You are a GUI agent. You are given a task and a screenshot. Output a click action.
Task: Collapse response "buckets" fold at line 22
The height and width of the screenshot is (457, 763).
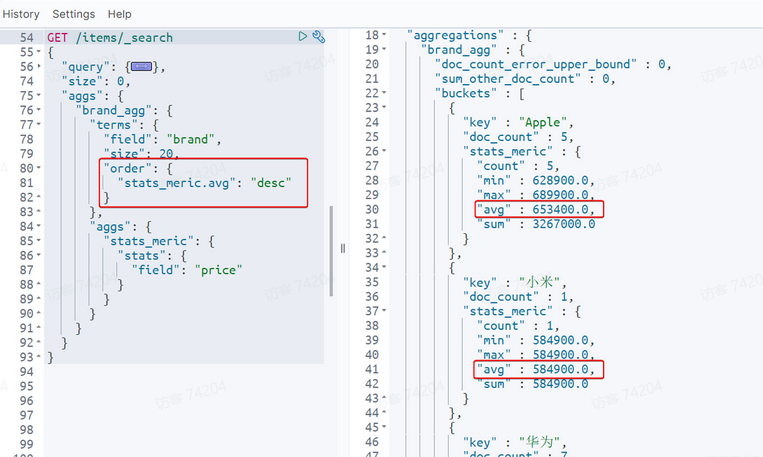[384, 92]
